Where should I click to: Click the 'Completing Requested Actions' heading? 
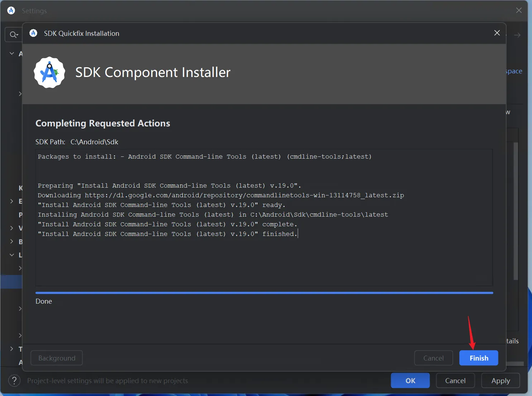point(103,123)
